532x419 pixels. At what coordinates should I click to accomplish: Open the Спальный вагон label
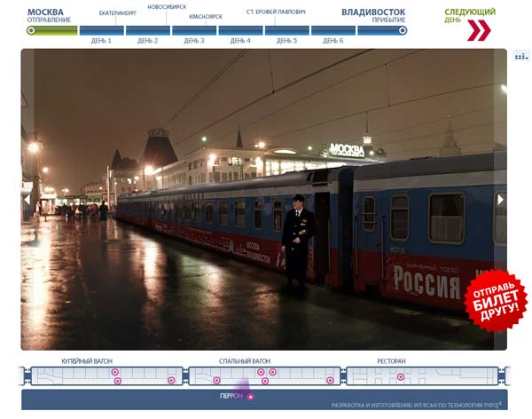[x=245, y=361]
